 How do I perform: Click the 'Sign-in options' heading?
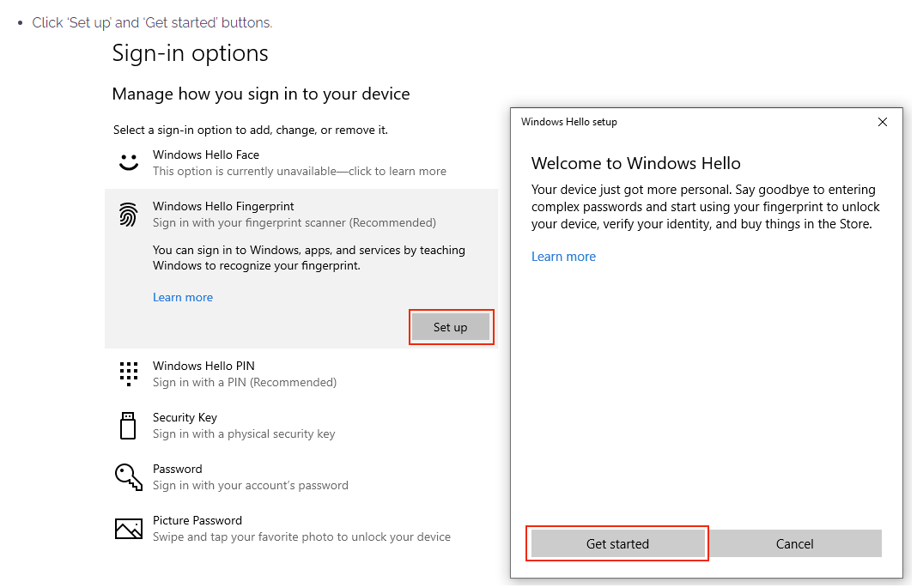point(190,53)
